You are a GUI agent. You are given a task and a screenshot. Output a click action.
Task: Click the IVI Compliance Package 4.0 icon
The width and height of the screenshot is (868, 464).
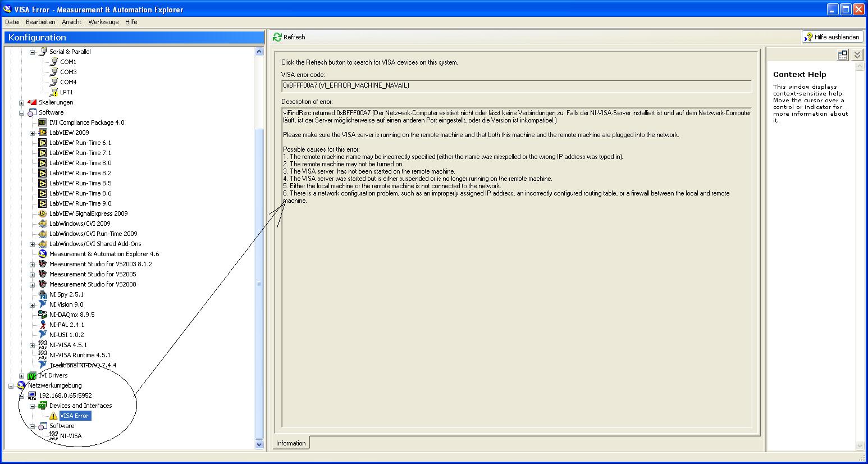(43, 122)
